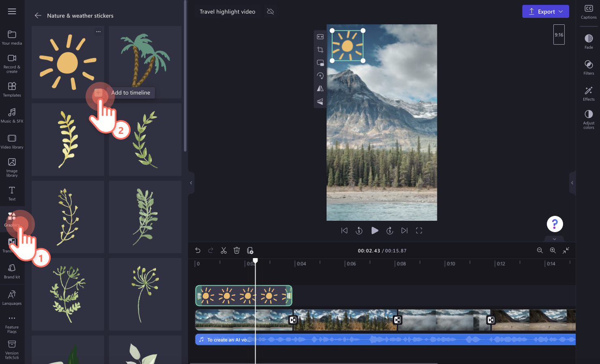Fit the timeline to screen

coord(566,250)
